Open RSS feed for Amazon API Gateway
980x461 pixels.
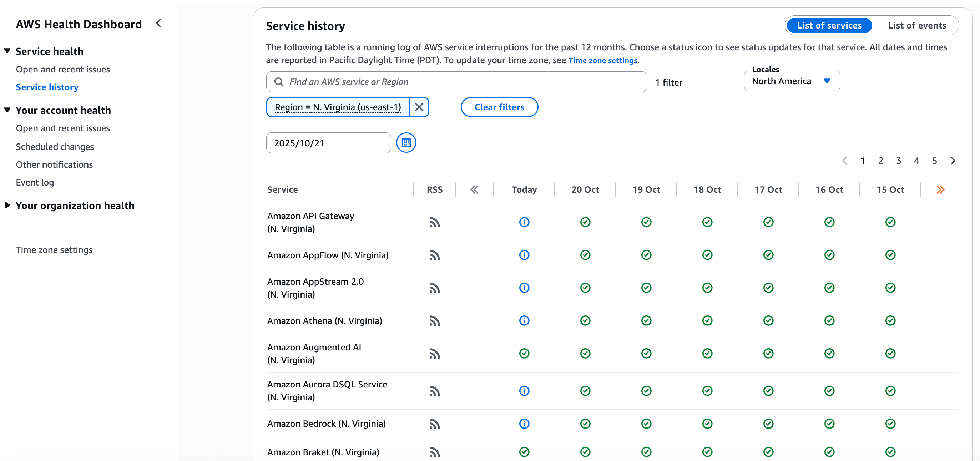[x=434, y=222]
